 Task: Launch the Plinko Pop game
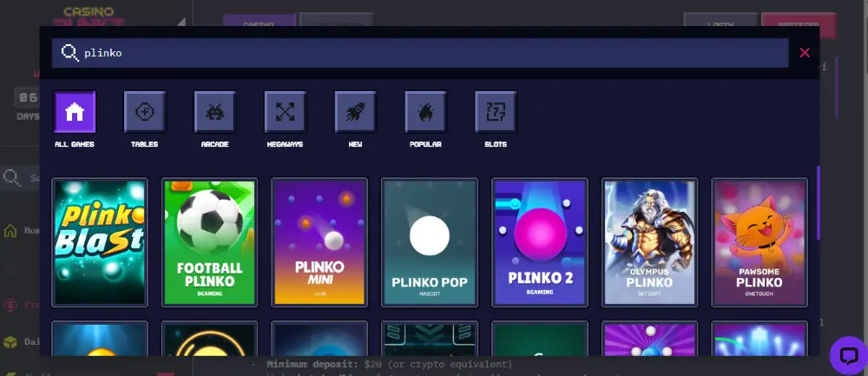click(x=430, y=242)
